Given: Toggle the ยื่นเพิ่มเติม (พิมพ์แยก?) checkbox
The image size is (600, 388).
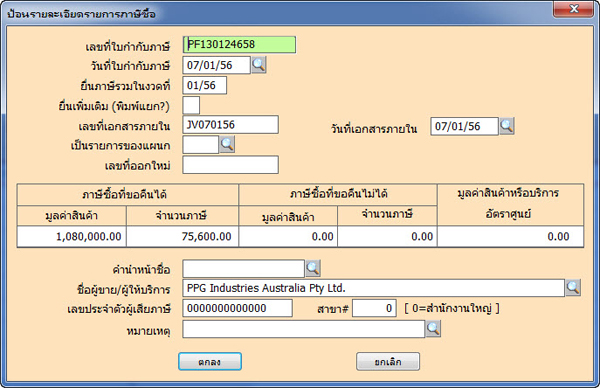Looking at the screenshot, I should point(191,105).
